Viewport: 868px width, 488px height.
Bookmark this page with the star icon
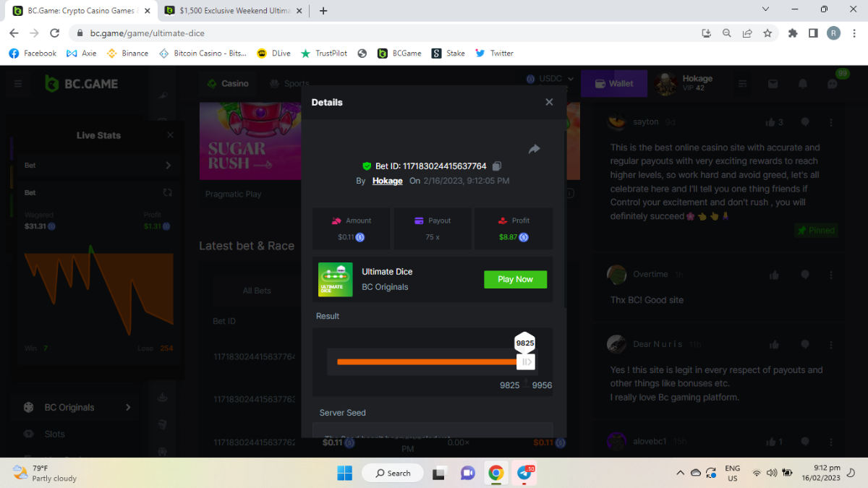point(767,33)
